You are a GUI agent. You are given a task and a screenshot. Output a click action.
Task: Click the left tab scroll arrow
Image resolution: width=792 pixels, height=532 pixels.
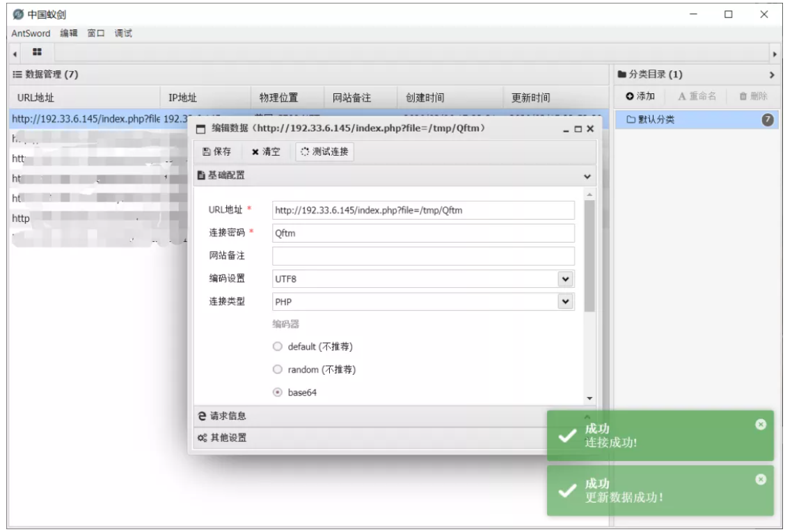(15, 54)
